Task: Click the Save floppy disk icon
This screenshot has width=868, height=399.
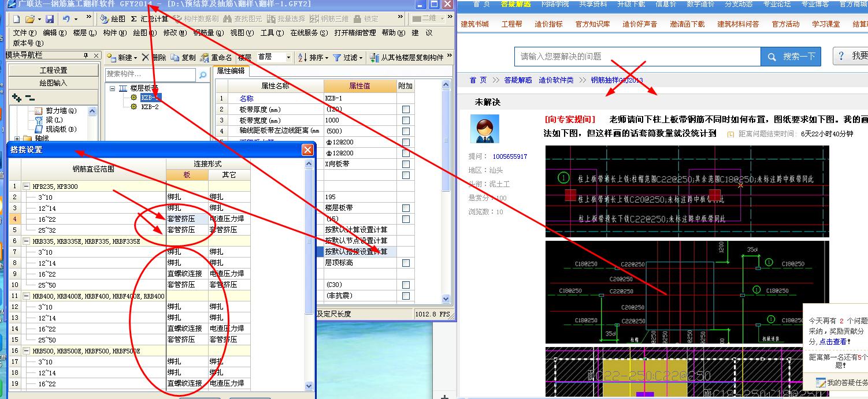Action: tap(49, 19)
